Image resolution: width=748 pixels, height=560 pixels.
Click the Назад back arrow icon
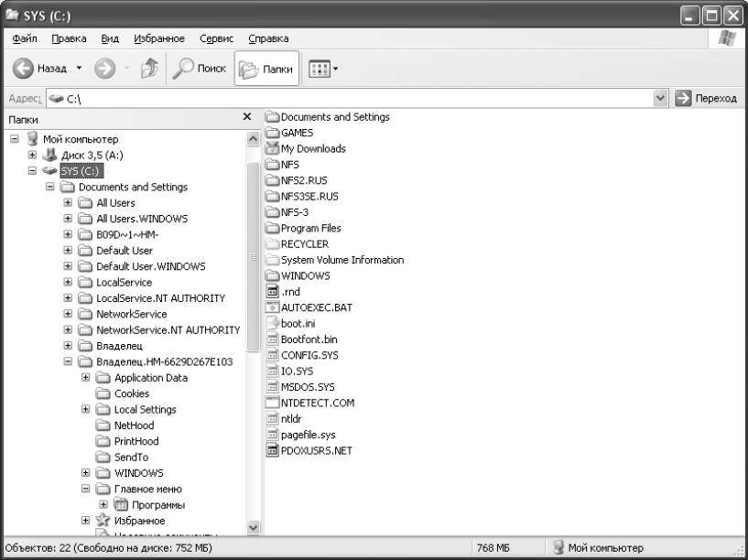22,69
